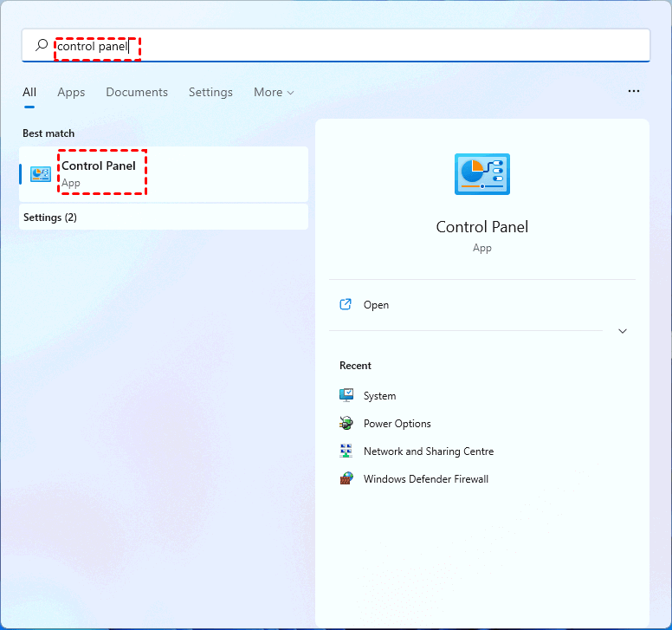This screenshot has width=672, height=630.
Task: Switch to the Documents tab
Action: point(137,92)
